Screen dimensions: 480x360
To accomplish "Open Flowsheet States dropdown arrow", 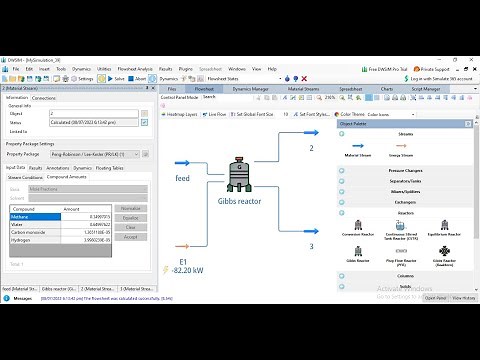I will tap(280, 79).
